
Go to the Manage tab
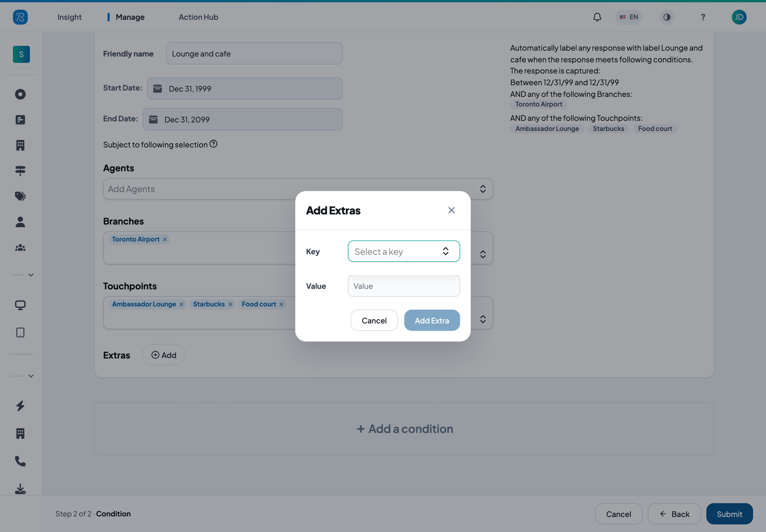point(130,17)
